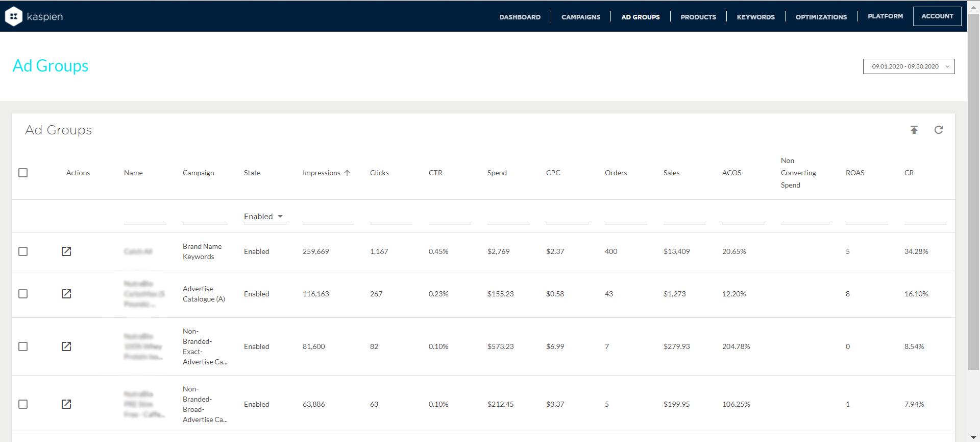Open the Ad Groups menu item

640,17
